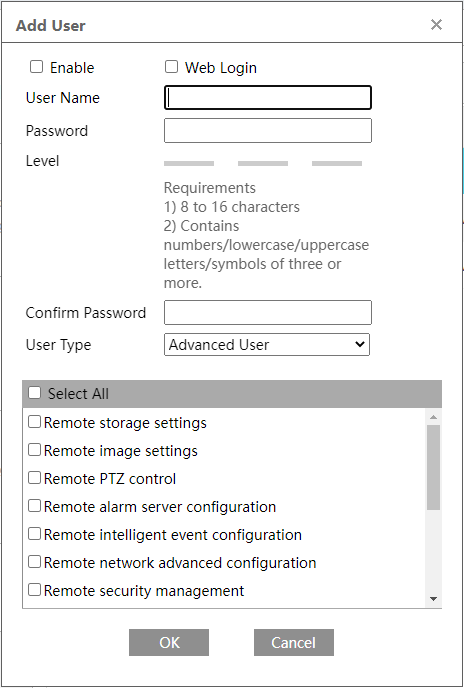Check Remote alarm server configuration
The width and height of the screenshot is (464, 688).
(34, 506)
